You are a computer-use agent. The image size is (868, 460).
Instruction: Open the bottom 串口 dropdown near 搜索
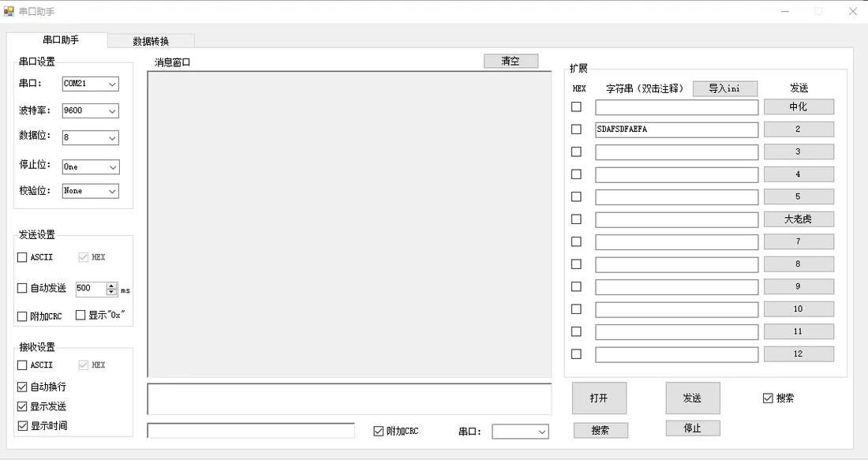click(520, 432)
